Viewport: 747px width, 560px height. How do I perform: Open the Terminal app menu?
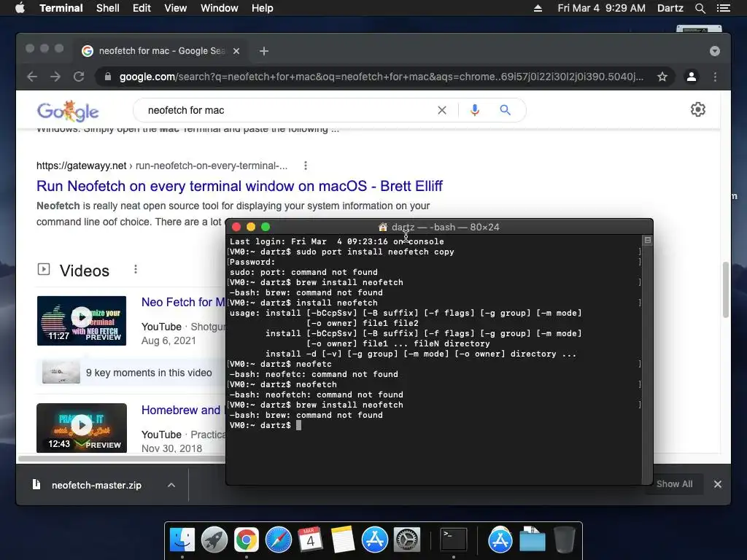(x=61, y=8)
